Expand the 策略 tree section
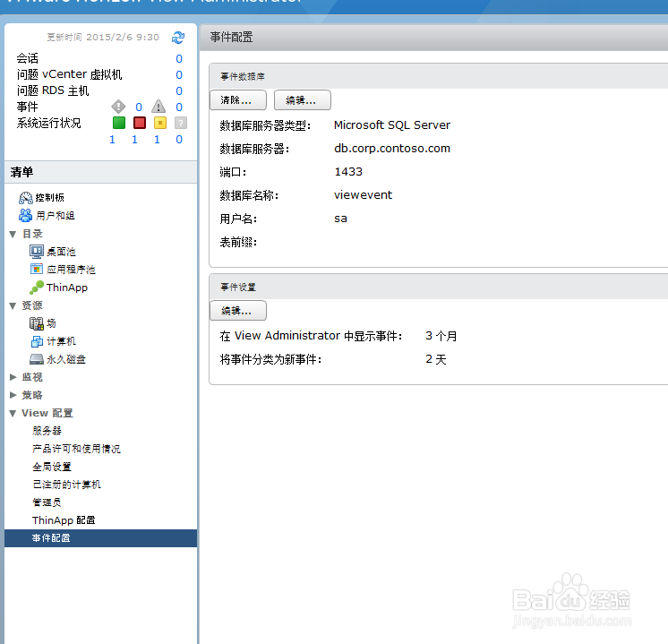This screenshot has width=668, height=644. 13,395
